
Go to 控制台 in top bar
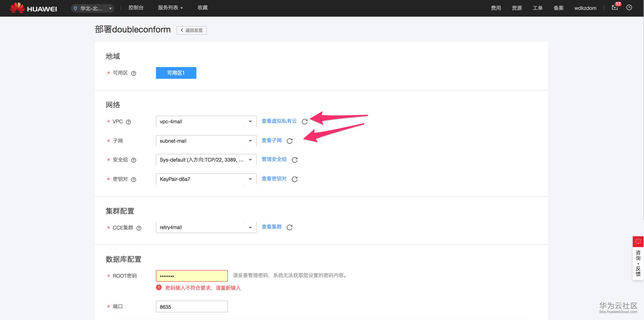[136, 8]
